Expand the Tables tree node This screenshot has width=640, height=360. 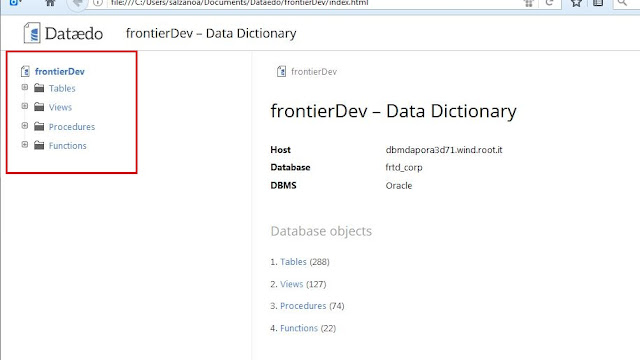tap(25, 87)
